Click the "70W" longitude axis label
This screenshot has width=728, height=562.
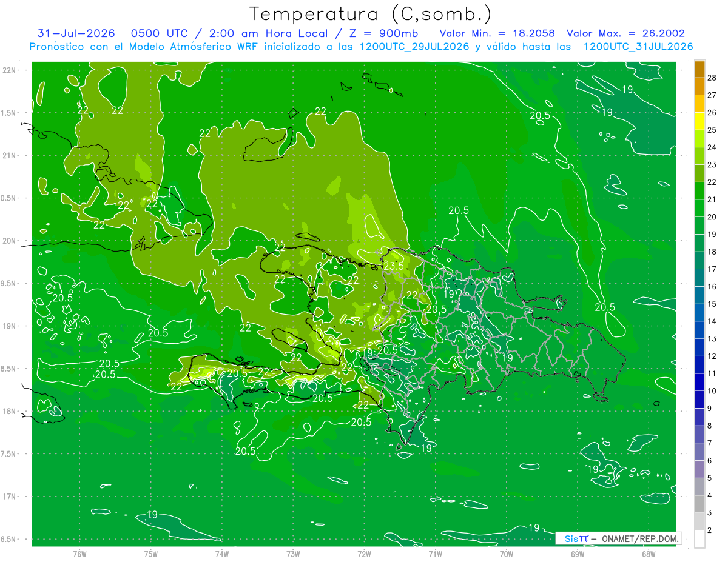pos(507,554)
